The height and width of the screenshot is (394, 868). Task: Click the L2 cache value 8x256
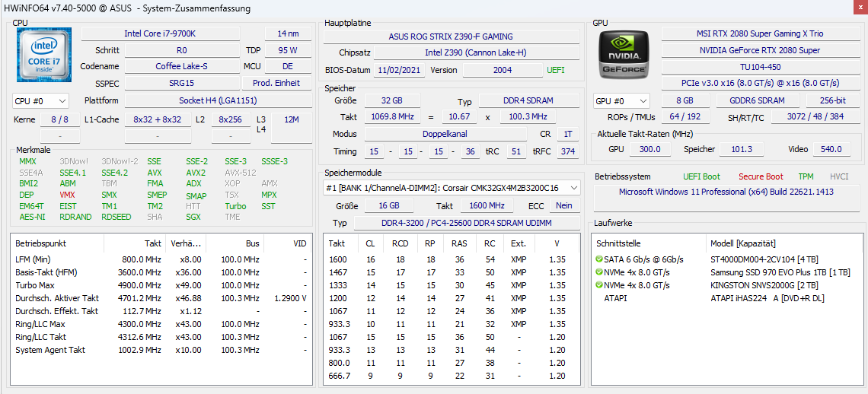231,119
